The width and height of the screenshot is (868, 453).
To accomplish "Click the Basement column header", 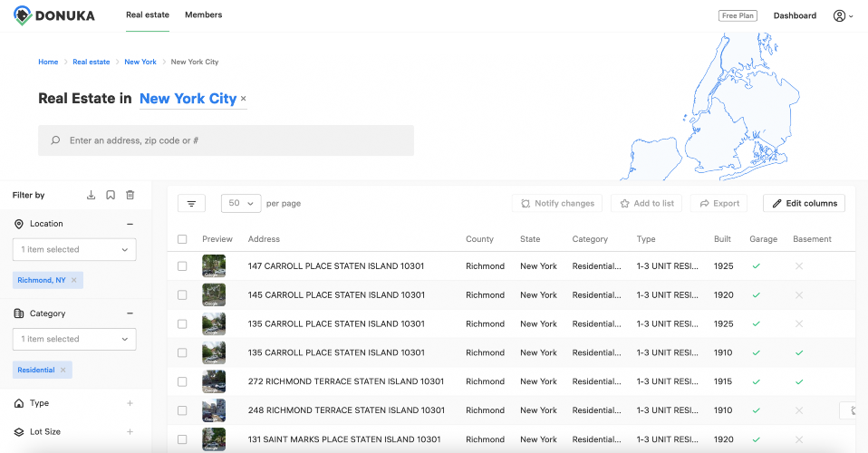I will tap(812, 239).
